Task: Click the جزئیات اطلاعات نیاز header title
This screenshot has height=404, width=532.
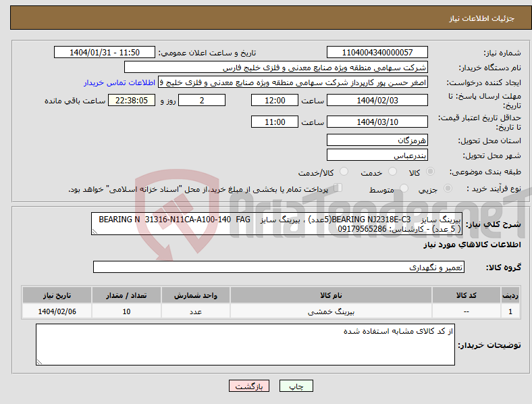Action: (482, 18)
